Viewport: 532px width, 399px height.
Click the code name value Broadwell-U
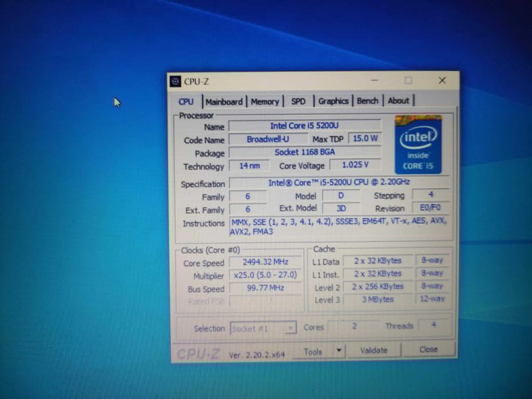pos(268,139)
